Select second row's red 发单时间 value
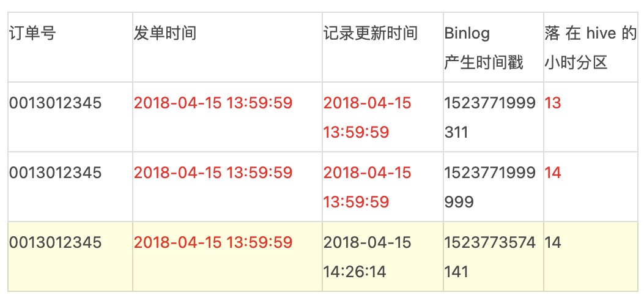644x298 pixels. coord(213,173)
